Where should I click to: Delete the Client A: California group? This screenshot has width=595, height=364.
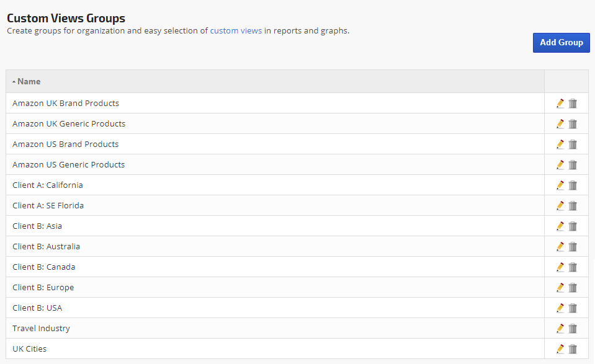click(573, 185)
